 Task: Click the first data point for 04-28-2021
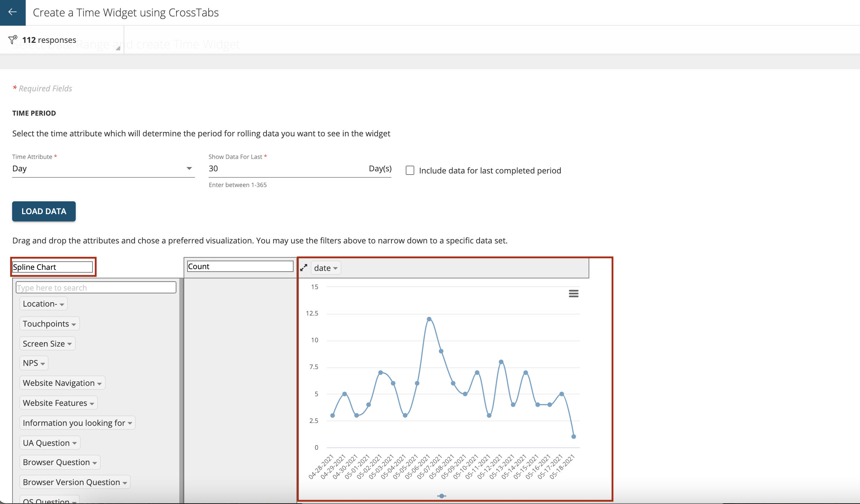[332, 415]
